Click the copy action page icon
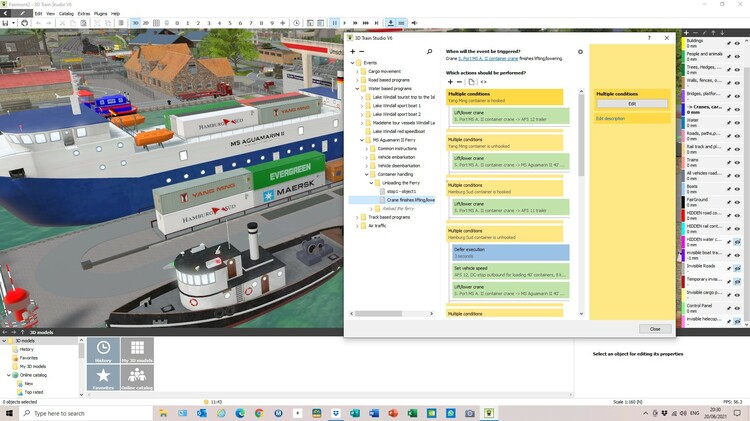This screenshot has width=750, height=421. [472, 82]
